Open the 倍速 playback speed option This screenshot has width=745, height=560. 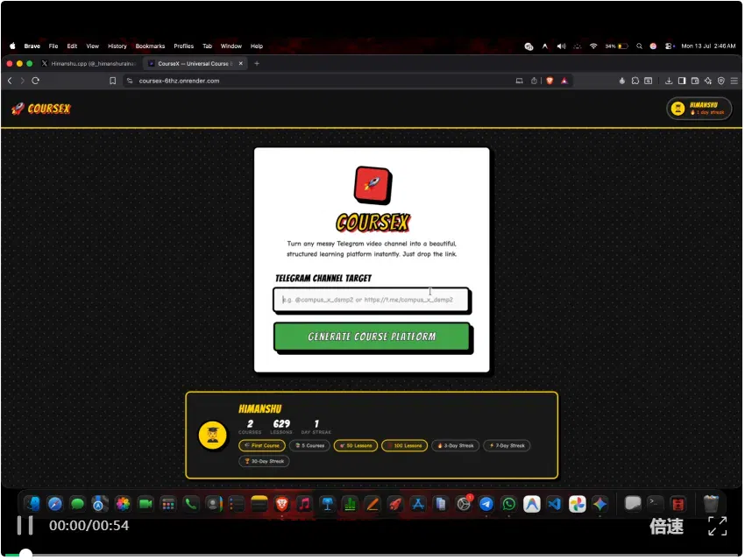tap(666, 527)
